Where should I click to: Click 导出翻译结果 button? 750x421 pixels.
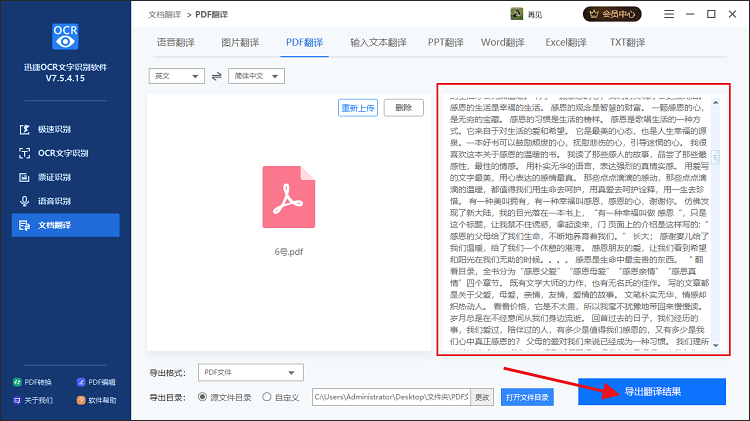pyautogui.click(x=652, y=391)
